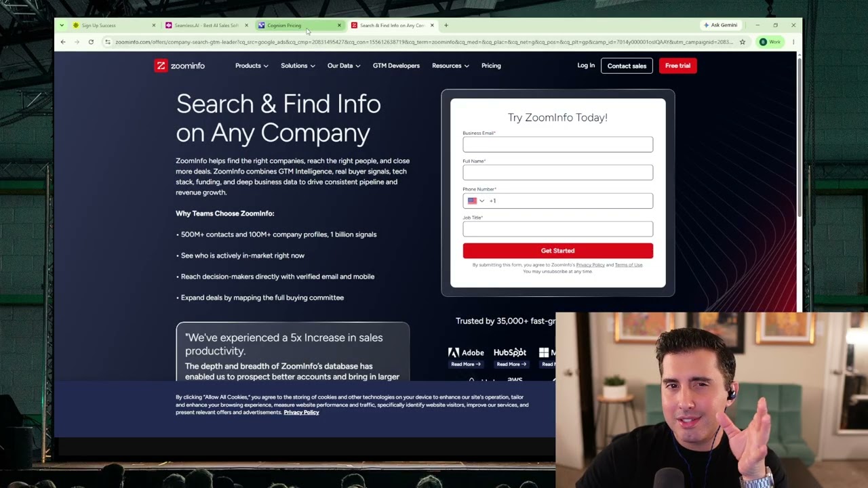The image size is (868, 488).
Task: Bookmark this page with the star icon
Action: pyautogui.click(x=743, y=42)
